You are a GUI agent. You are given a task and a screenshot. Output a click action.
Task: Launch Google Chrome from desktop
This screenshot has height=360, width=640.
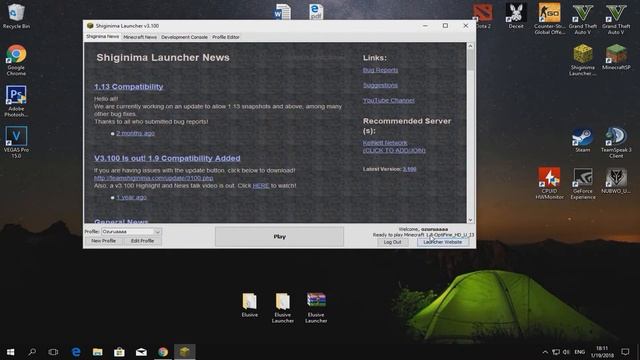pyautogui.click(x=16, y=60)
